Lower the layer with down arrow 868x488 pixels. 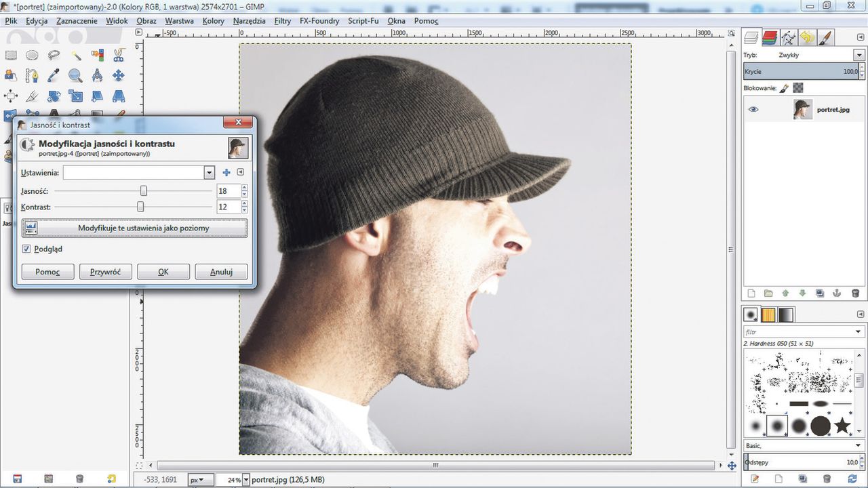point(803,293)
